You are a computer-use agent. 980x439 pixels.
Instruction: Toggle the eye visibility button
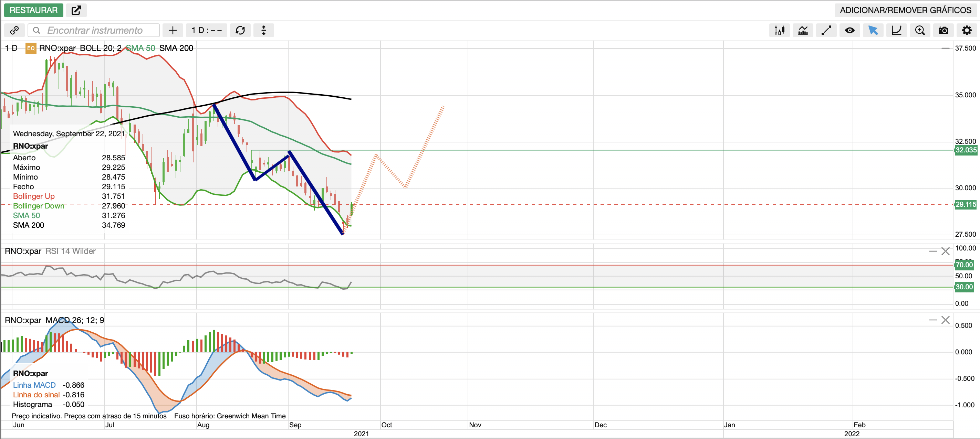(x=849, y=30)
